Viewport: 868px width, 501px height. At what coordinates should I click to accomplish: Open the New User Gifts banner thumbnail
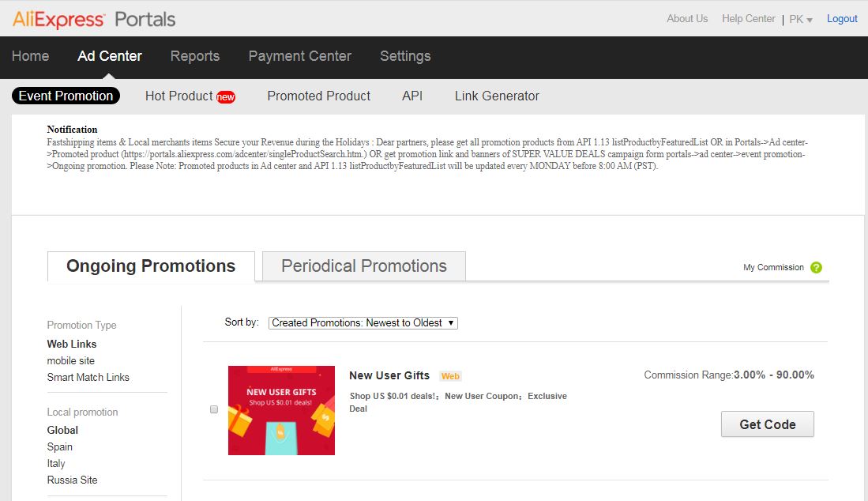coord(281,410)
